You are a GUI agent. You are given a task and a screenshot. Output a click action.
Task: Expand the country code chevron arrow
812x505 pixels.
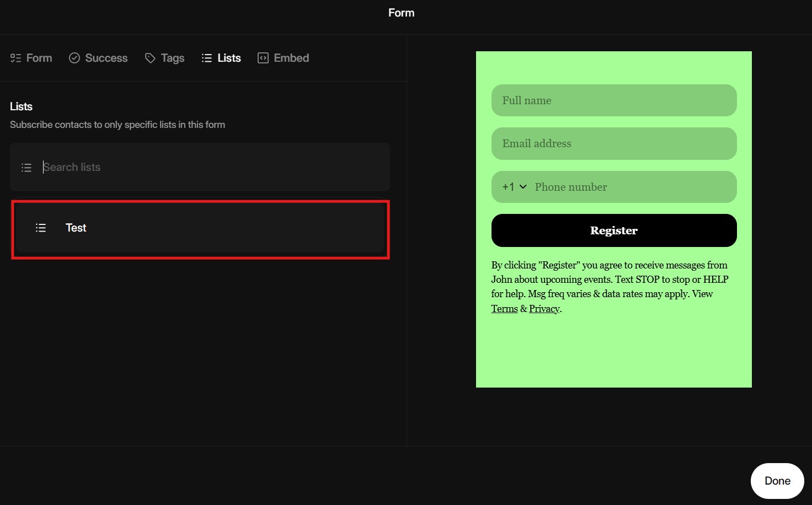pyautogui.click(x=523, y=187)
